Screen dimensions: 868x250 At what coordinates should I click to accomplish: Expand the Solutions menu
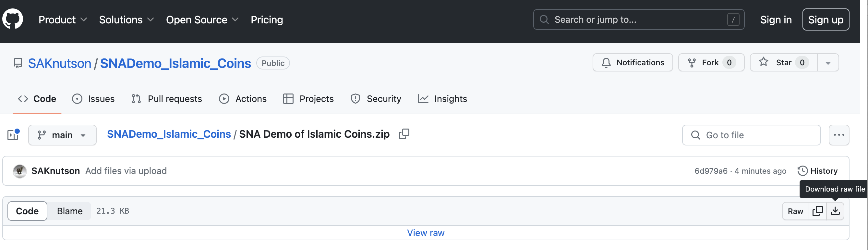(x=127, y=19)
